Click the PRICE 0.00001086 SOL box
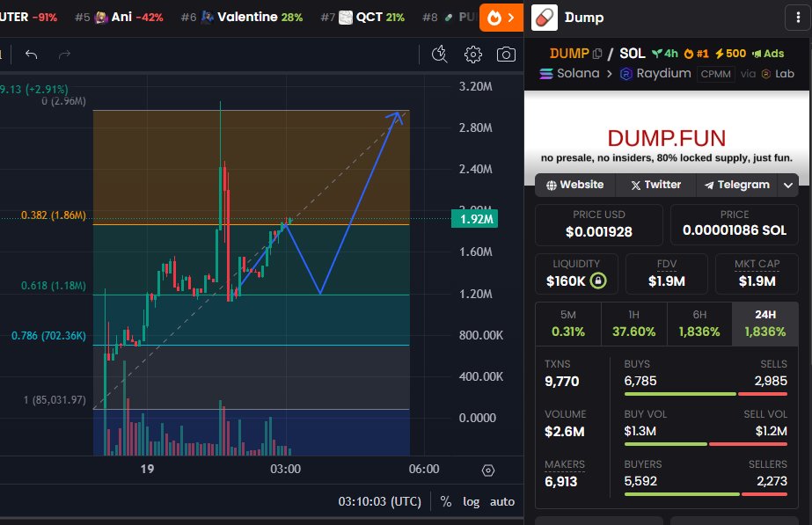Screen dimensions: 812x525 (x=735, y=225)
